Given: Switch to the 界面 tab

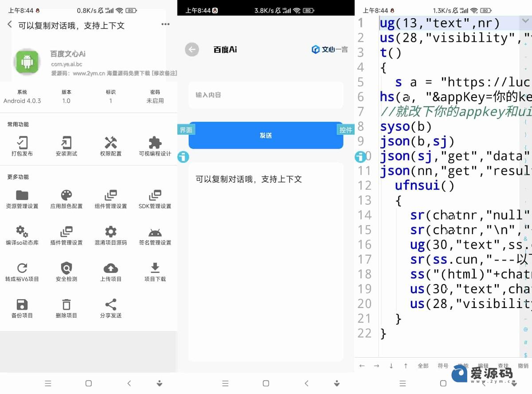Looking at the screenshot, I should (x=186, y=130).
